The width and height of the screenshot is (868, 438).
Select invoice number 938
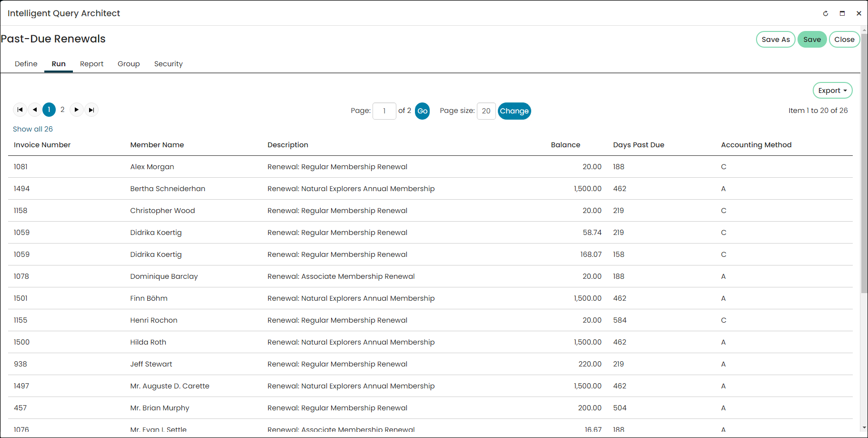click(20, 364)
